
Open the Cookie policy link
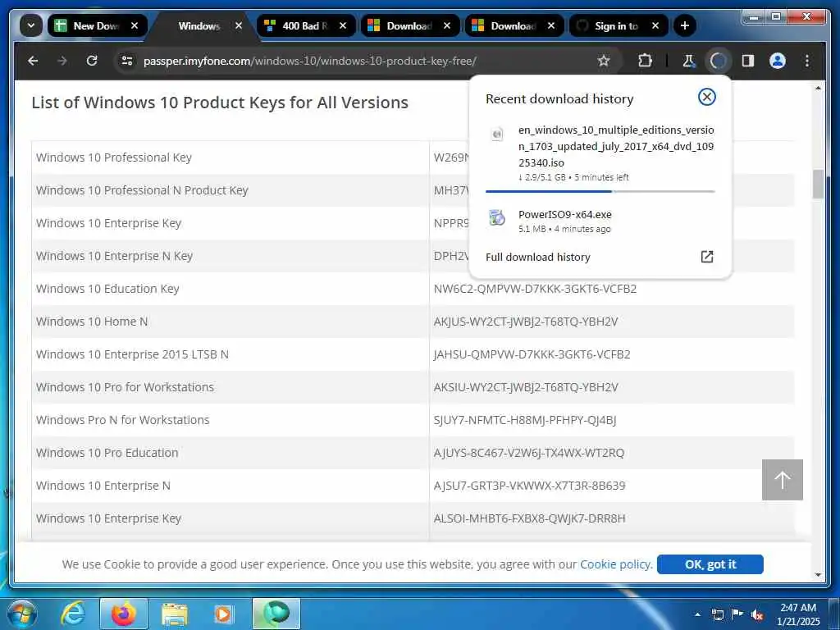pyautogui.click(x=615, y=564)
